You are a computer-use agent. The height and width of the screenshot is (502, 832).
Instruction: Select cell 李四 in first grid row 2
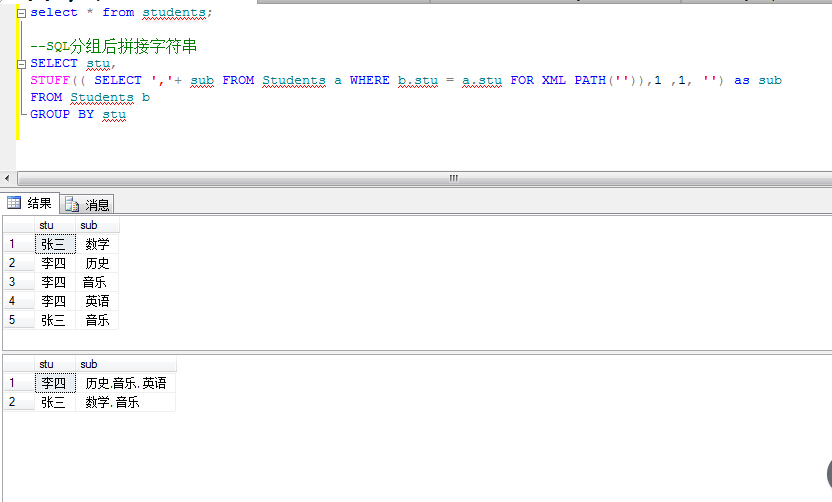pos(55,263)
